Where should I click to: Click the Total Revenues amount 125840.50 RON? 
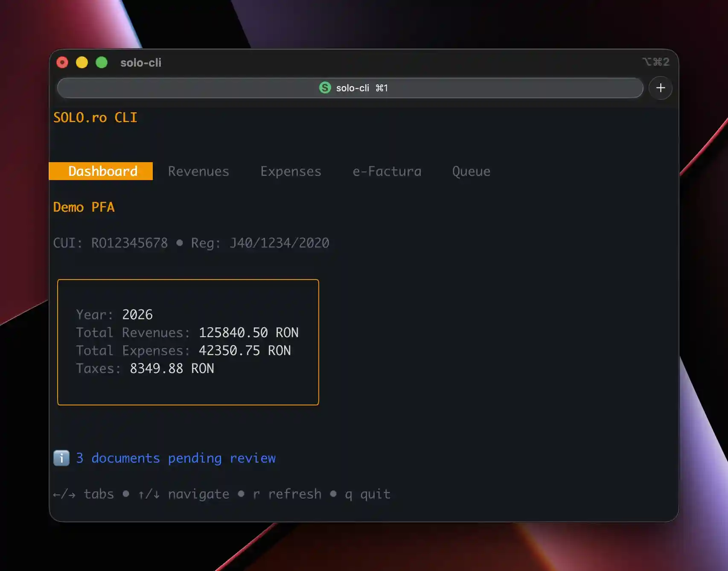(x=248, y=332)
